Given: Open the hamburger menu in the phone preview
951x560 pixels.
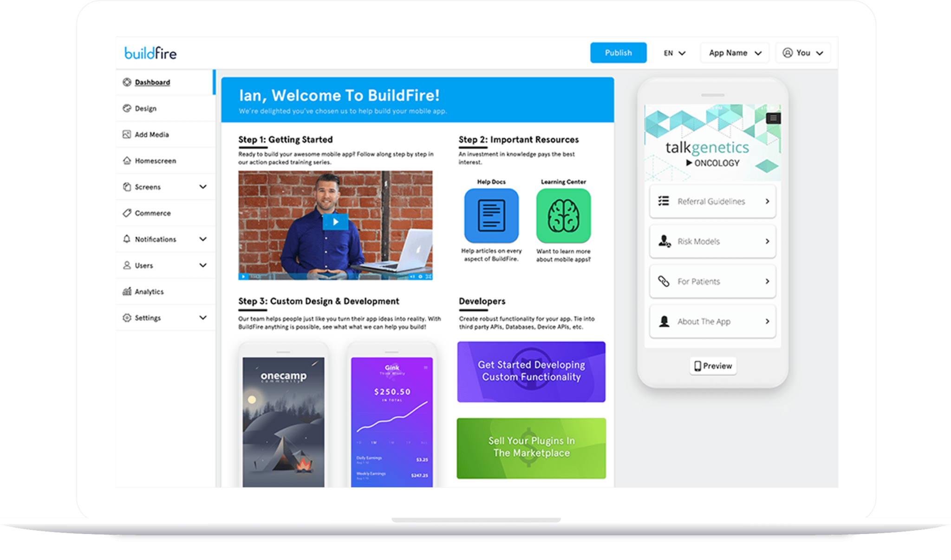Looking at the screenshot, I should [773, 118].
